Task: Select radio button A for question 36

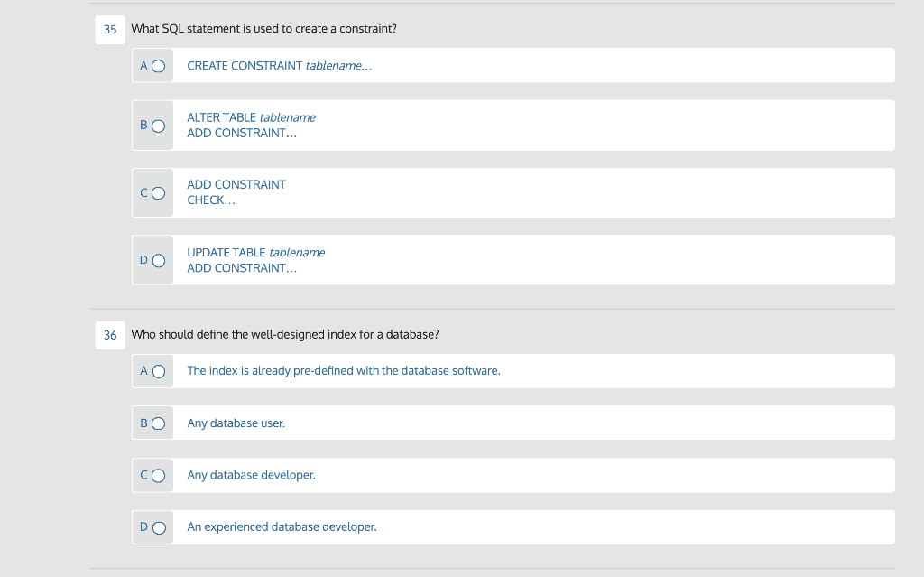Action: (157, 370)
